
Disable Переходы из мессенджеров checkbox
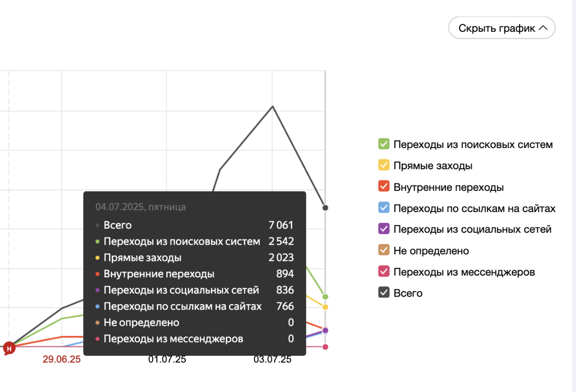click(x=384, y=271)
